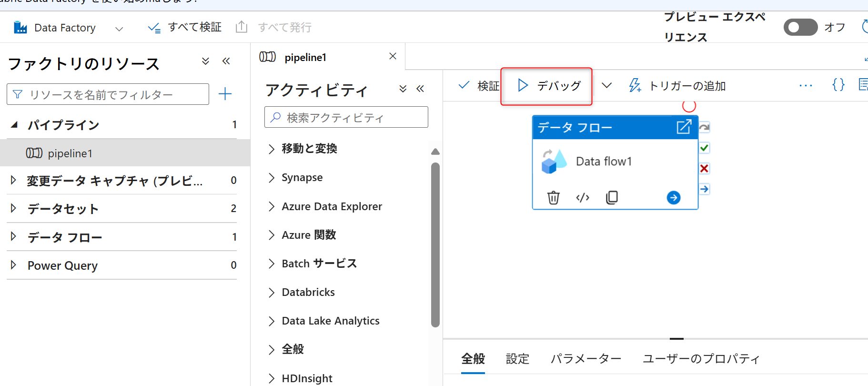
Task: Switch to the 設定 properties tab
Action: pyautogui.click(x=517, y=359)
